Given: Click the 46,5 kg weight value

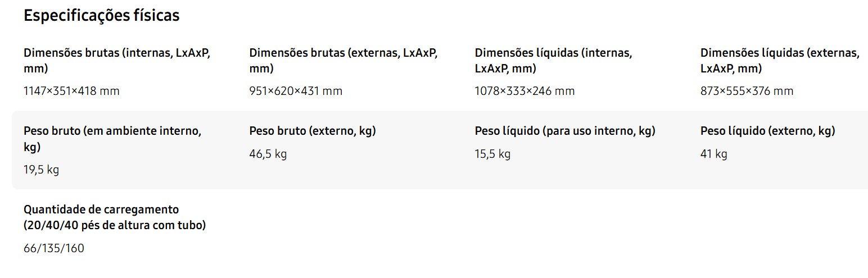Looking at the screenshot, I should tap(268, 154).
